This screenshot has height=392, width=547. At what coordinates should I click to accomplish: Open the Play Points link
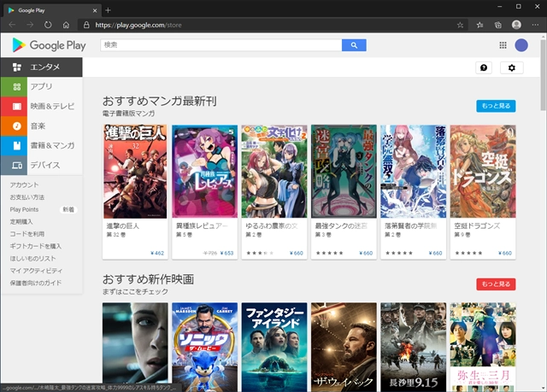click(24, 209)
